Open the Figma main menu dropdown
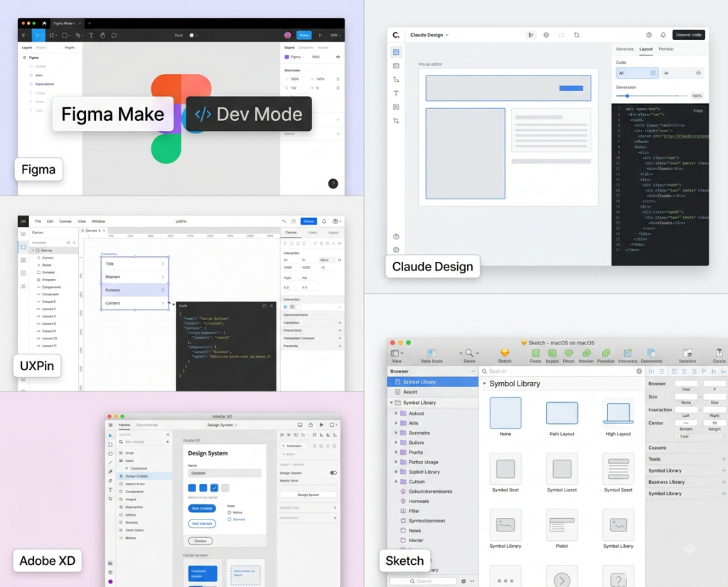Screen dimensions: 728x587 (x=24, y=36)
